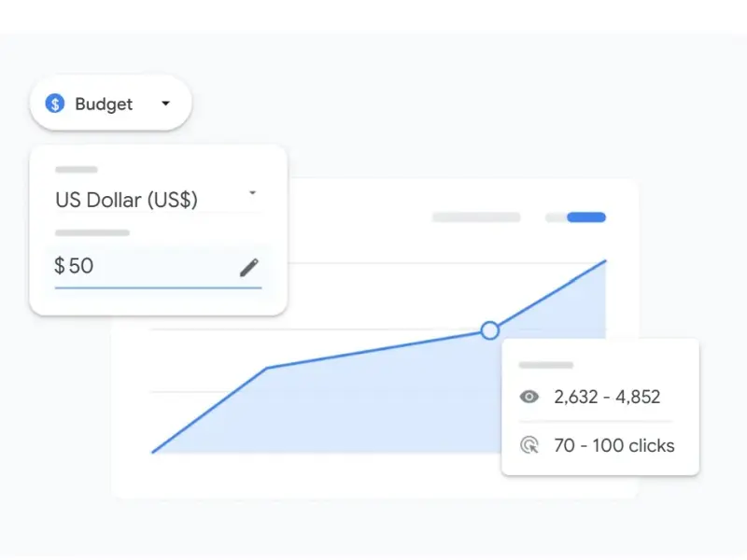747x560 pixels.
Task: Toggle the blue pill switch above chart
Action: (x=585, y=217)
